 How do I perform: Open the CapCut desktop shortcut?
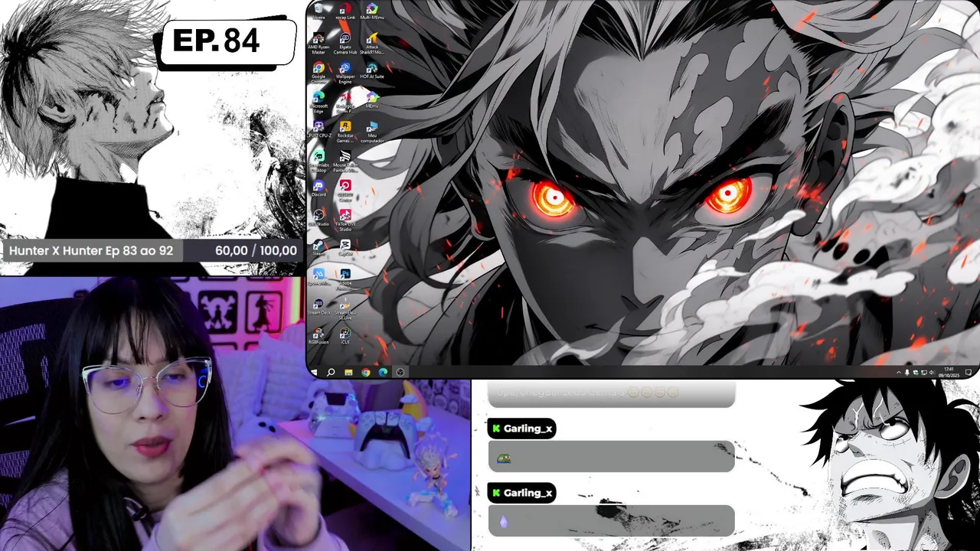[345, 246]
